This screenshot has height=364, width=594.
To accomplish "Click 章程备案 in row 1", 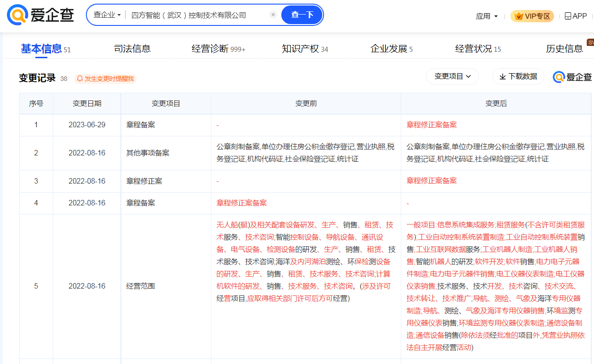I will coord(140,125).
